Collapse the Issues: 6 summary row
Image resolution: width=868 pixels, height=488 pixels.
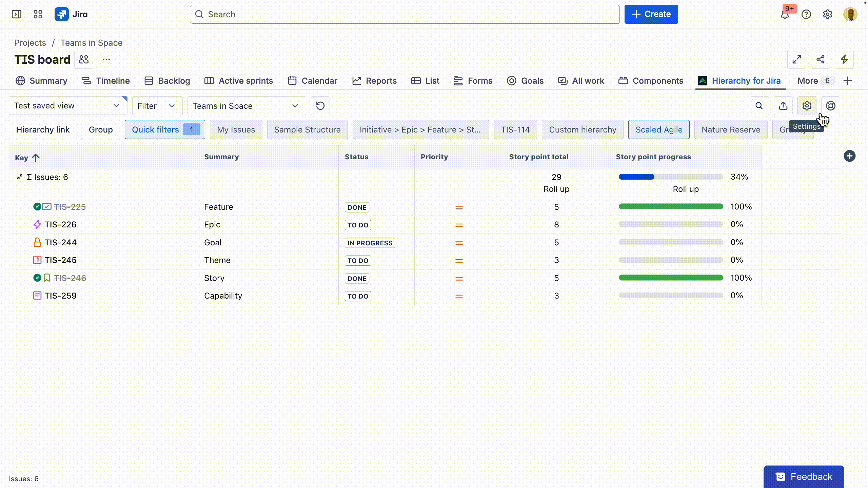[20, 177]
